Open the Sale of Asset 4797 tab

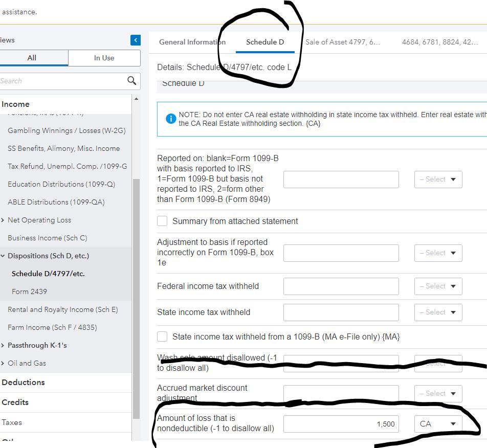tap(342, 42)
